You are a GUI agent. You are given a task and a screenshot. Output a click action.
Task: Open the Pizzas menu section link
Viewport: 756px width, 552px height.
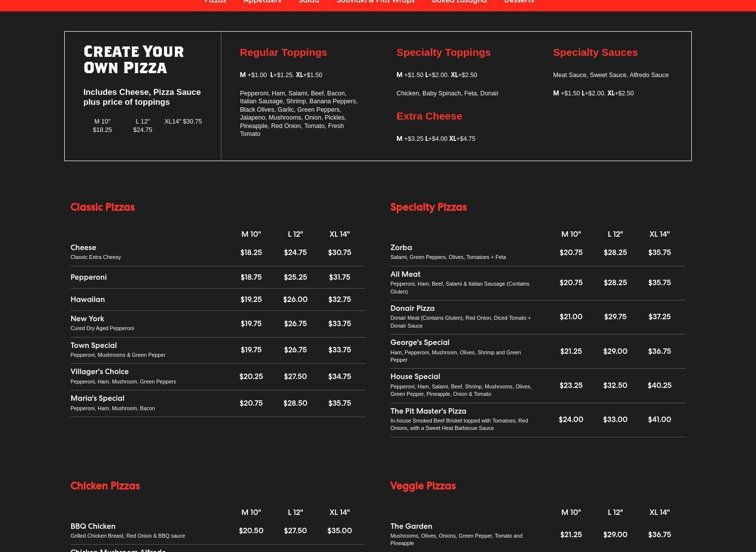tap(215, 1)
